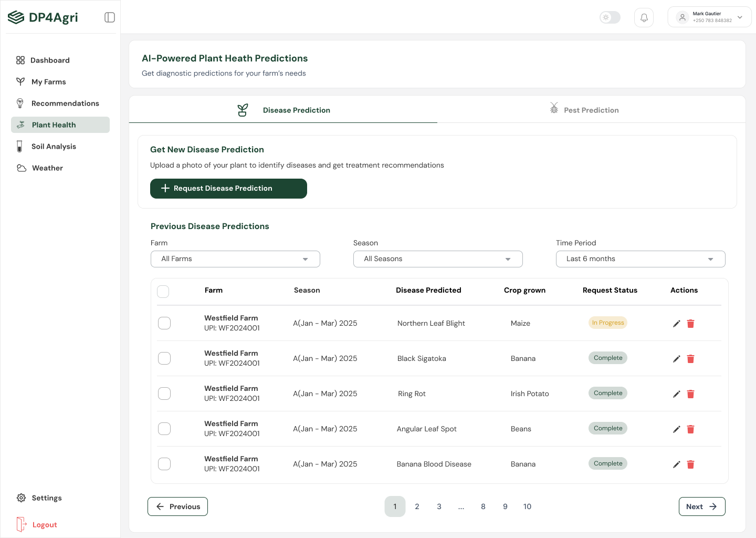Open the All Farms dropdown
Image resolution: width=756 pixels, height=538 pixels.
(x=235, y=259)
